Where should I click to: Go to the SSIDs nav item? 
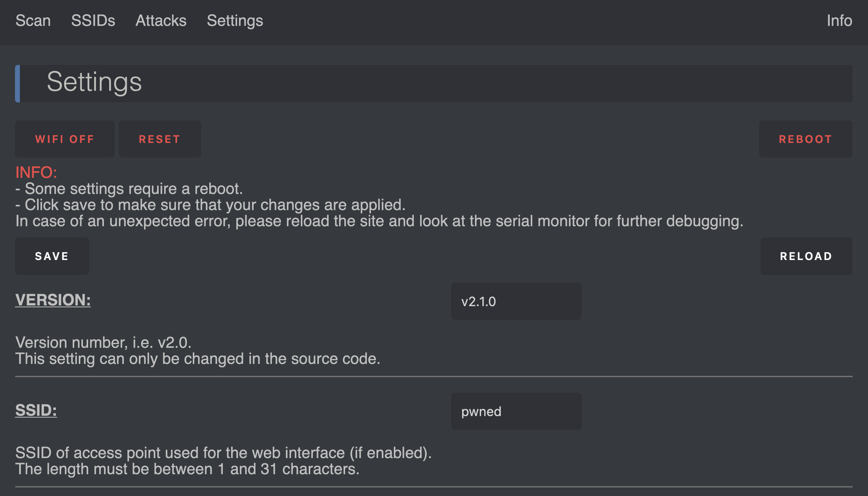[x=93, y=21]
